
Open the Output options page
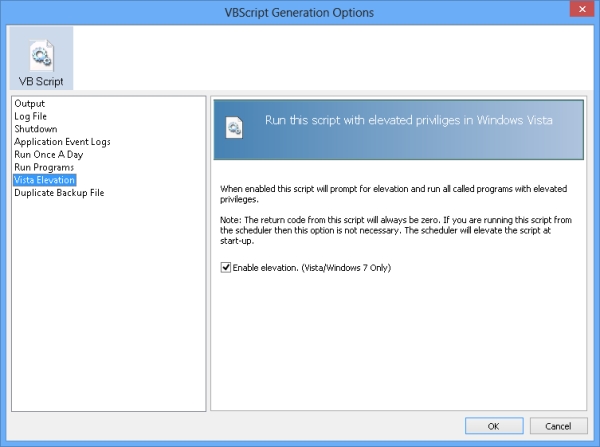29,103
